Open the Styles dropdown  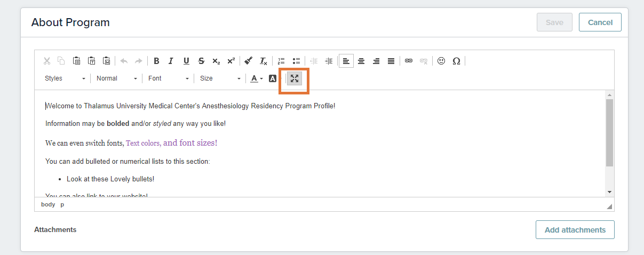[65, 78]
